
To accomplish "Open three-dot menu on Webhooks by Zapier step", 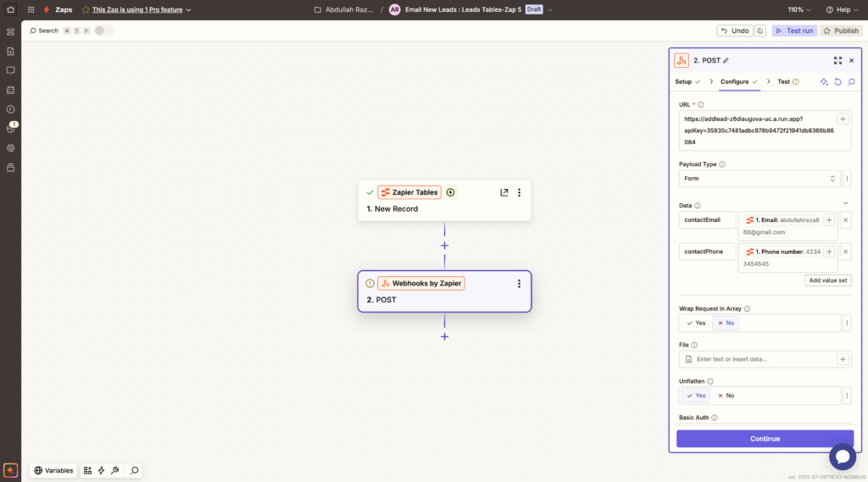I will pos(519,284).
